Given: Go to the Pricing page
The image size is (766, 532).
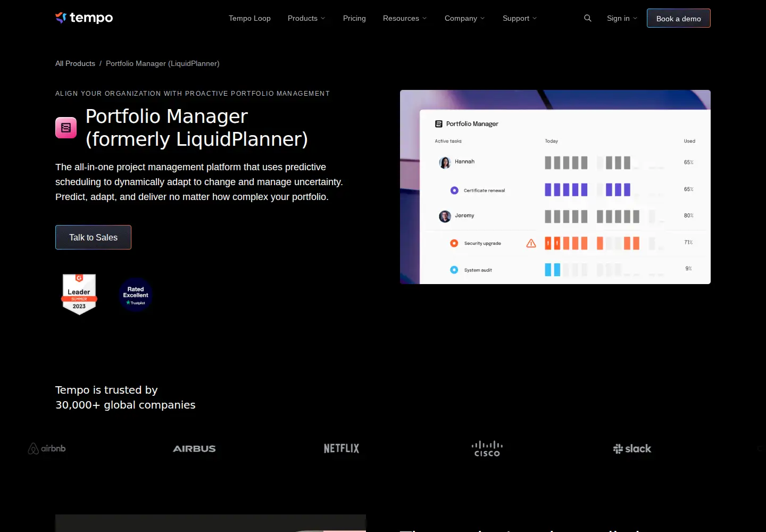Looking at the screenshot, I should 354,18.
